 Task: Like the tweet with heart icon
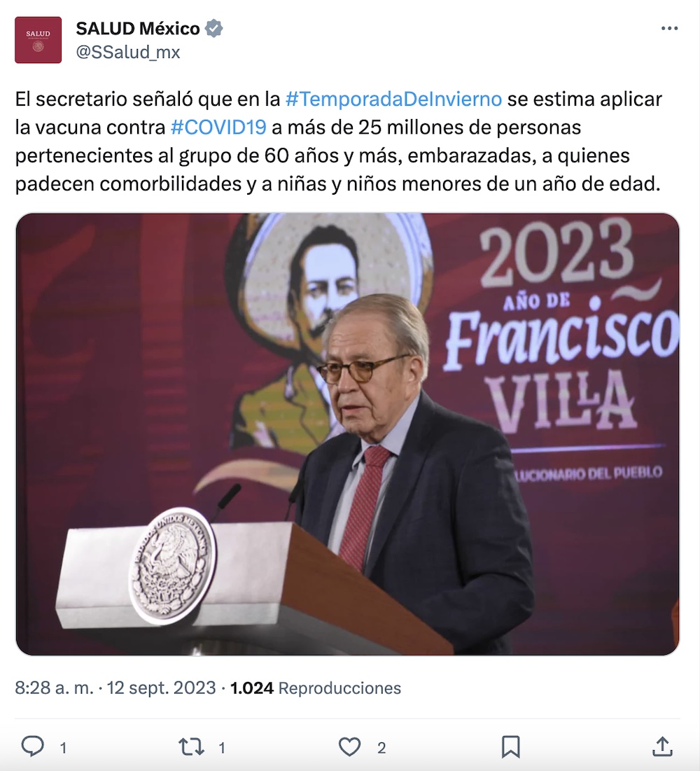tap(349, 747)
